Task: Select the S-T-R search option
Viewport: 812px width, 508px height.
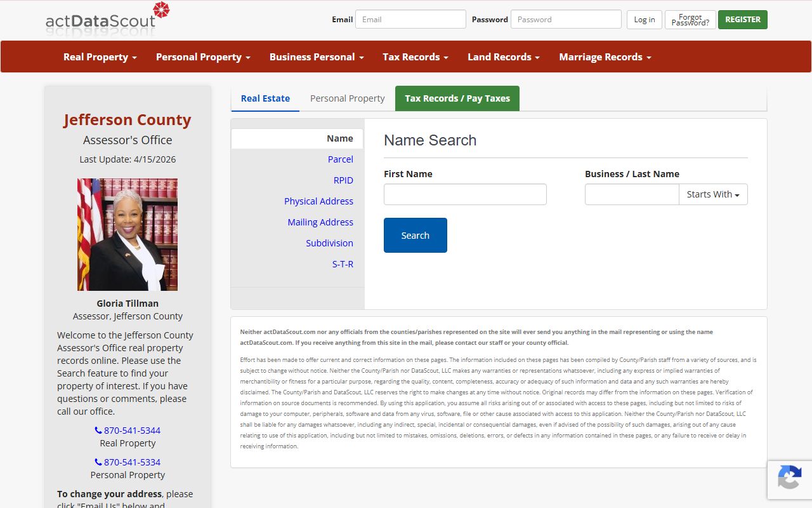Action: pyautogui.click(x=343, y=264)
